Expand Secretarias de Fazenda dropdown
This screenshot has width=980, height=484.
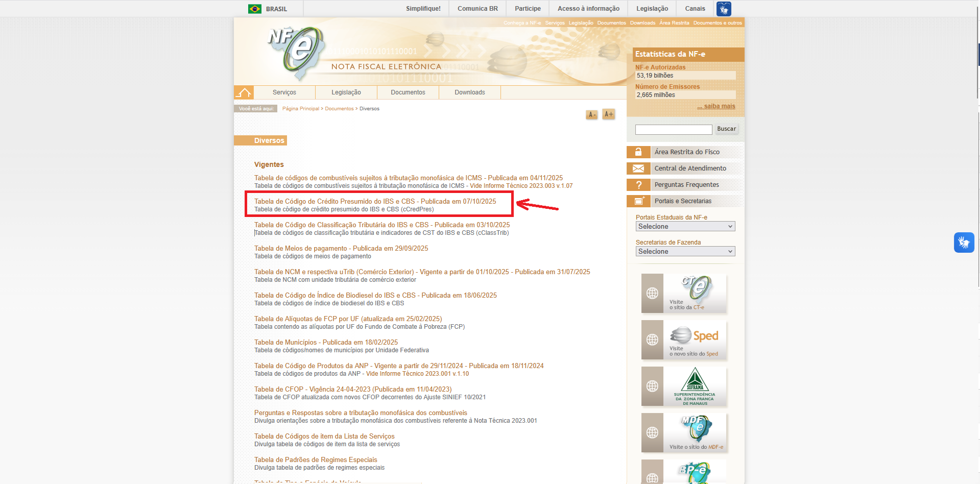tap(685, 252)
